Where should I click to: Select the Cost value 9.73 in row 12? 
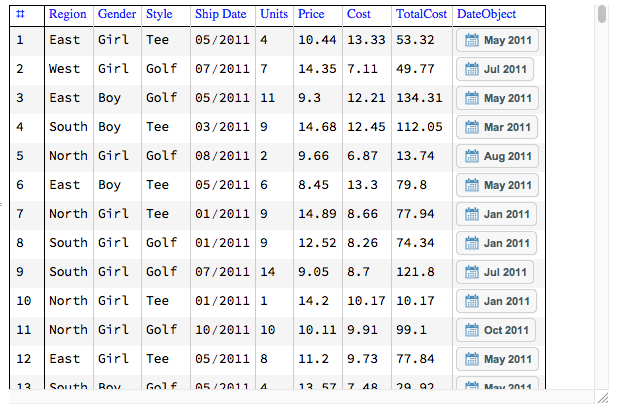[x=362, y=359]
